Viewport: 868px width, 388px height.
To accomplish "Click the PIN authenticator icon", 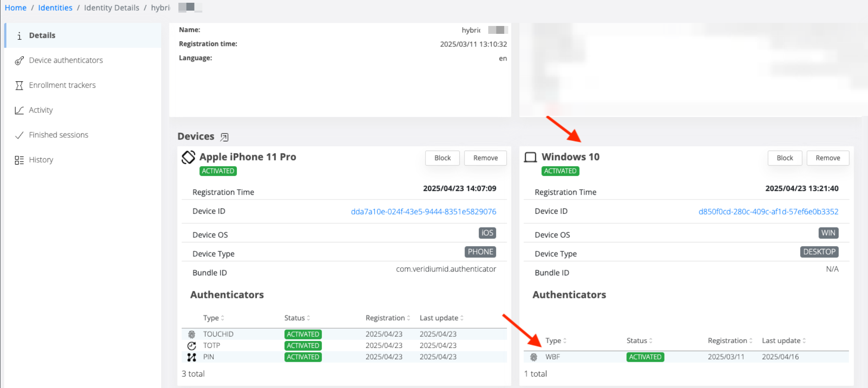I will (192, 357).
